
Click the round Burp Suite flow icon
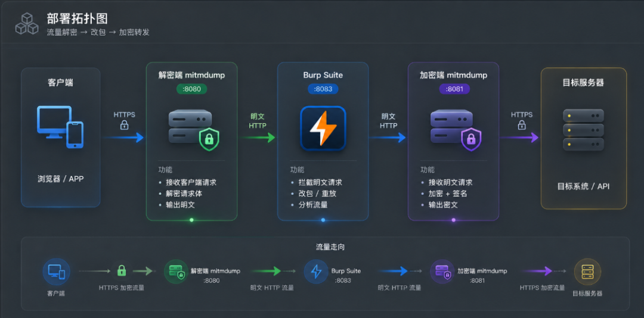pyautogui.click(x=316, y=272)
